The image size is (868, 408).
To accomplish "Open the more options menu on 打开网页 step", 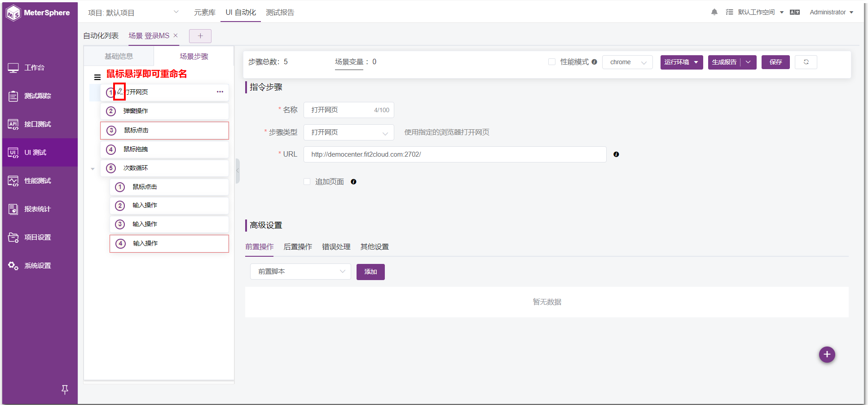I will 220,92.
